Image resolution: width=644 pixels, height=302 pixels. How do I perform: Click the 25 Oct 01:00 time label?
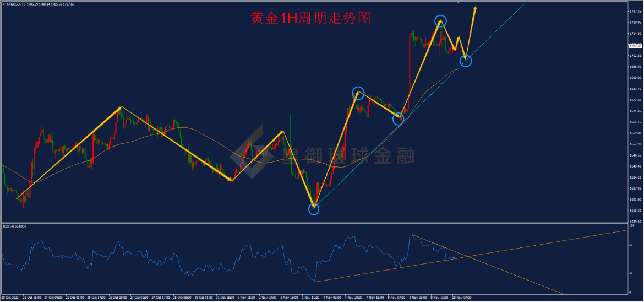(74, 297)
